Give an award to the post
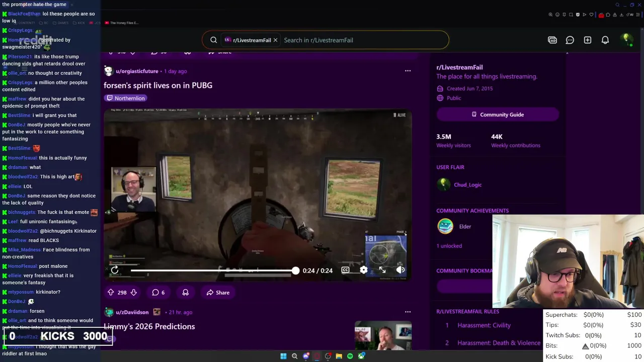This screenshot has width=644, height=362. (x=186, y=293)
